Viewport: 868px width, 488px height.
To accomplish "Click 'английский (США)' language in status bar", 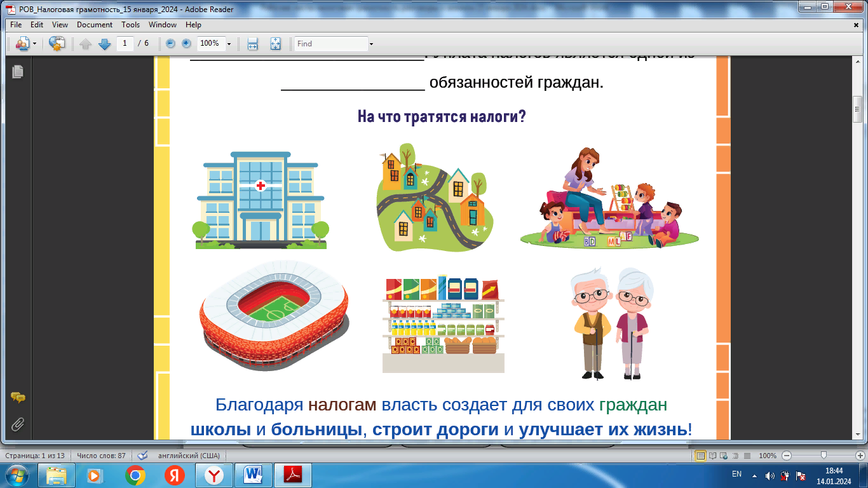I will [189, 456].
